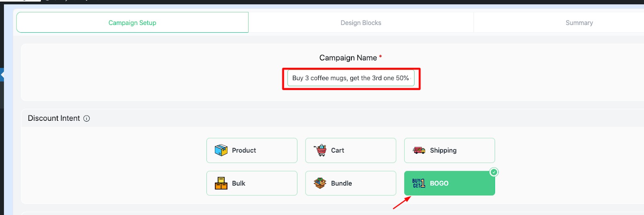
Task: Click the delivery truck Shipping icon
Action: tap(419, 150)
